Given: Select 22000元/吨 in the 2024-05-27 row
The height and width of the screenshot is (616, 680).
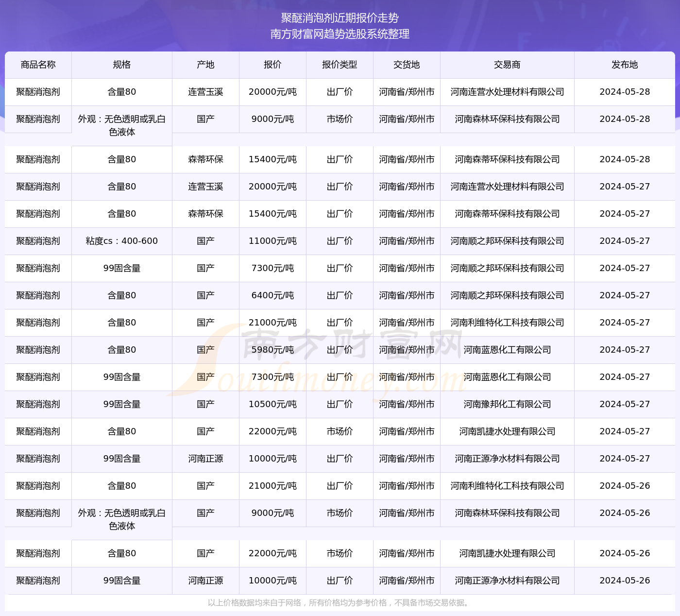Looking at the screenshot, I should [272, 431].
